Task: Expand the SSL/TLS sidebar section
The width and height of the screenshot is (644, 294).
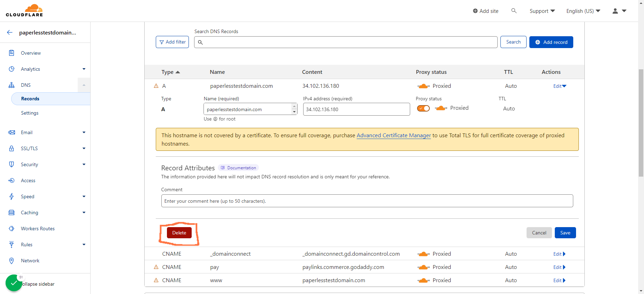Action: (84, 148)
